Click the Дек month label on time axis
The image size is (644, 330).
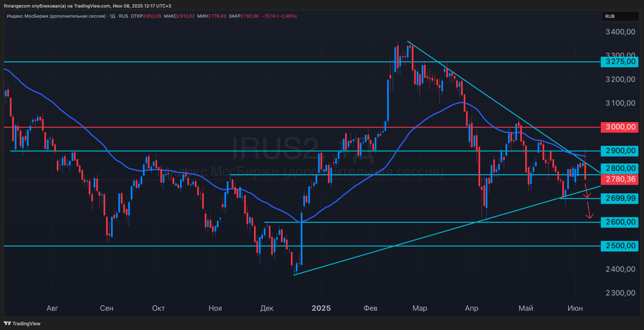[267, 308]
